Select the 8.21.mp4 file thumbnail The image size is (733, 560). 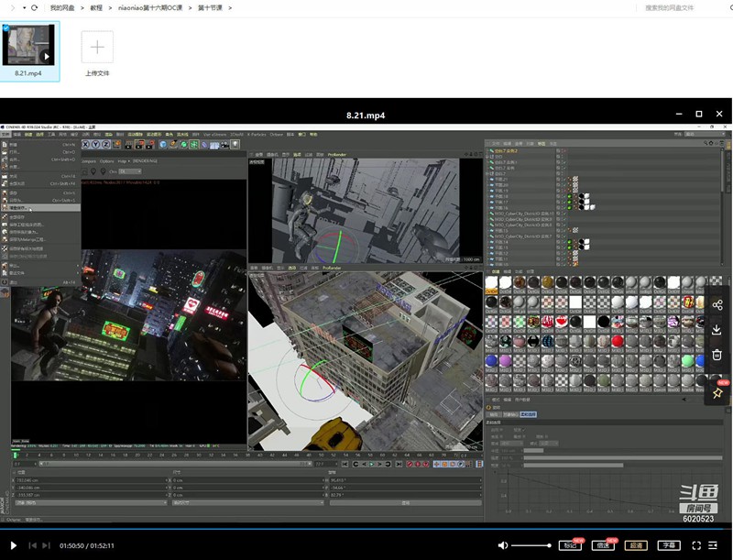pos(28,46)
